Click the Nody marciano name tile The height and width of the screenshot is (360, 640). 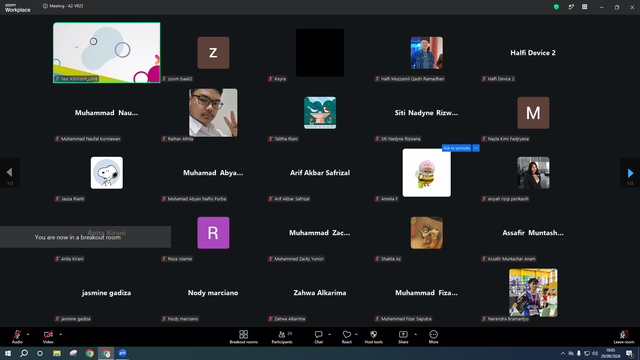213,293
